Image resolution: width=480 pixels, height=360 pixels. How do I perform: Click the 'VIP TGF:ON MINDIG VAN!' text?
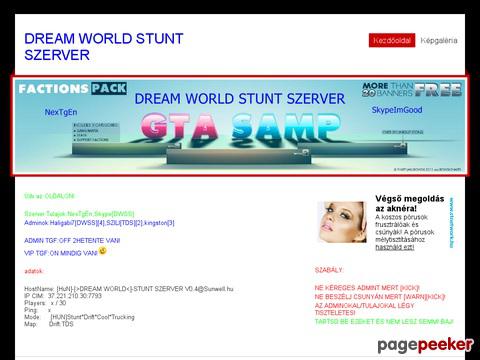tap(61, 253)
